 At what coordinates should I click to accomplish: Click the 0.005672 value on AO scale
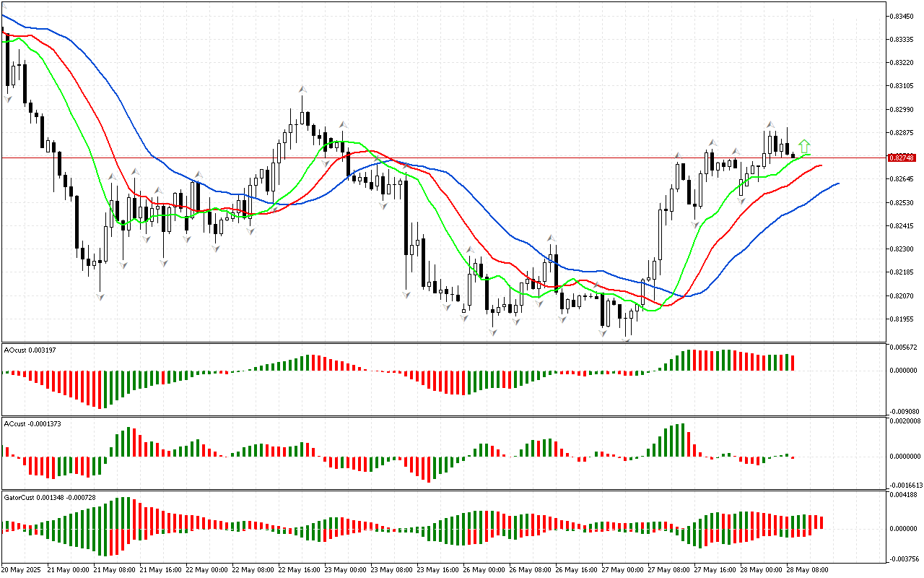click(903, 348)
